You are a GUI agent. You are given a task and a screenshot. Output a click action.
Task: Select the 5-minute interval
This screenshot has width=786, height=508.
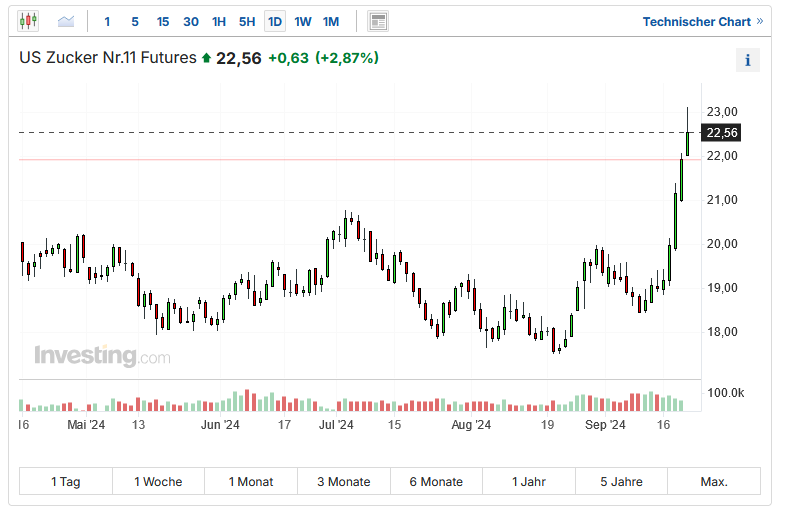(x=135, y=21)
